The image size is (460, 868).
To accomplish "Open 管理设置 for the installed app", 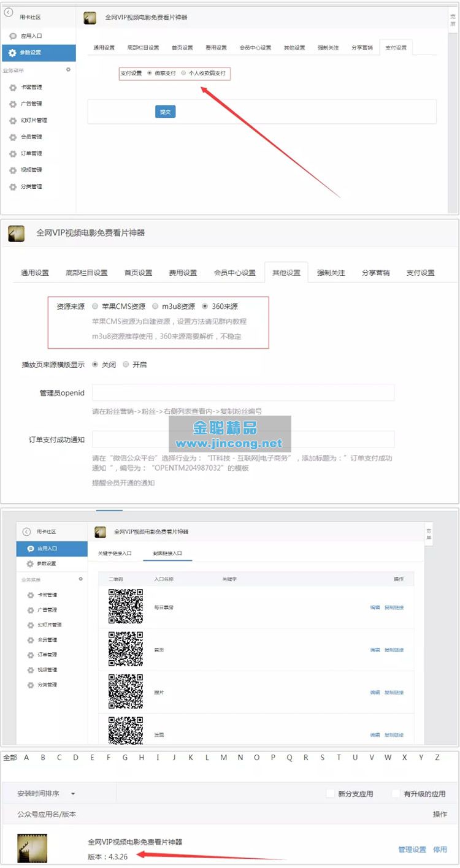I will [x=412, y=850].
